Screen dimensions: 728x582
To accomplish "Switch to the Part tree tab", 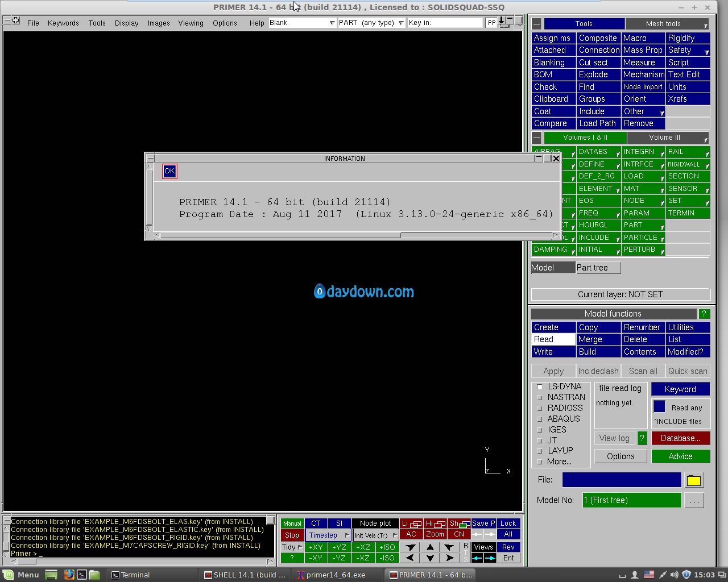I will [598, 268].
